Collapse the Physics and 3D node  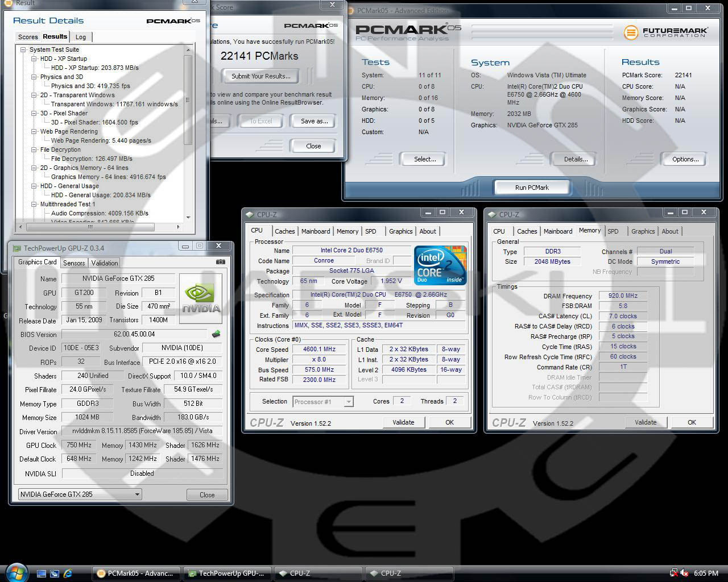(34, 77)
